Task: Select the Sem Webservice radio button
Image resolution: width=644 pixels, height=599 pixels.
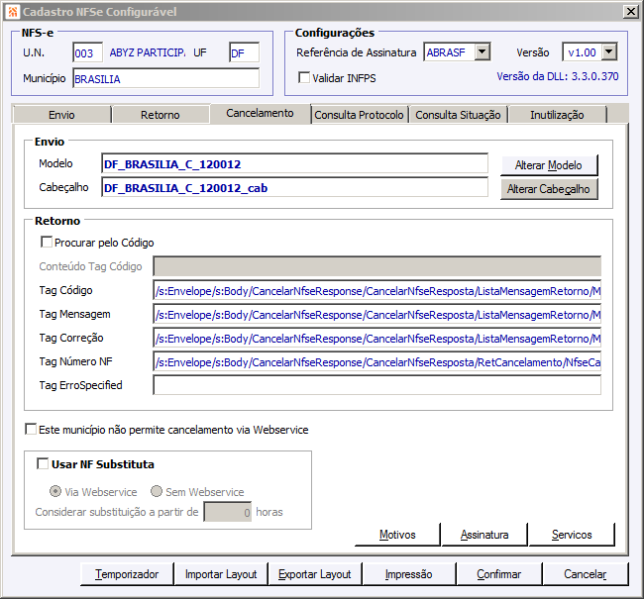Action: (x=156, y=491)
